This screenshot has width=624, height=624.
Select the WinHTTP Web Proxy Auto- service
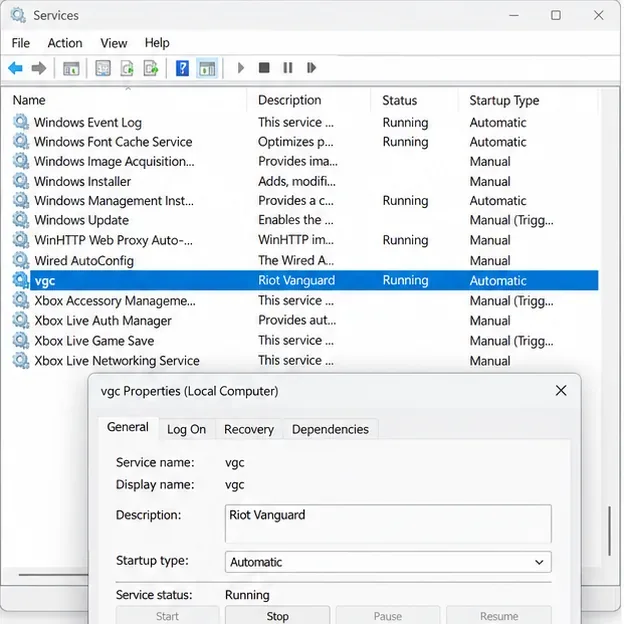click(x=113, y=240)
